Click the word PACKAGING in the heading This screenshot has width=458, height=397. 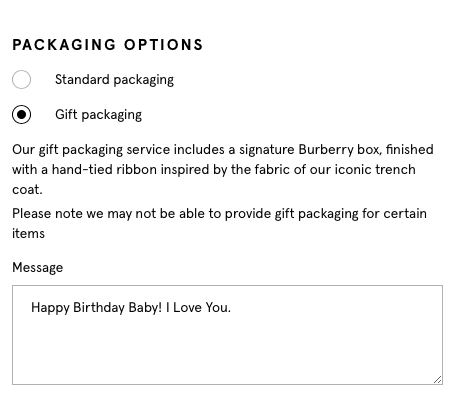[64, 45]
